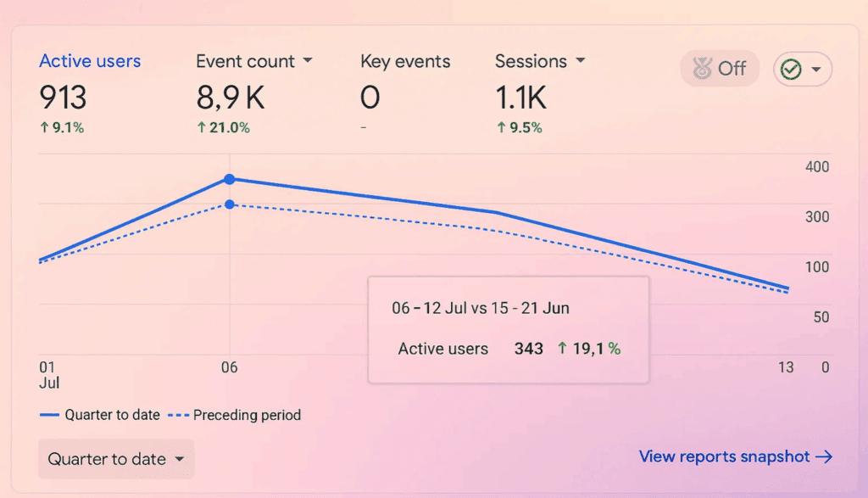Expand the Event count metric dropdown
Screen dimensions: 868x498
click(x=308, y=60)
